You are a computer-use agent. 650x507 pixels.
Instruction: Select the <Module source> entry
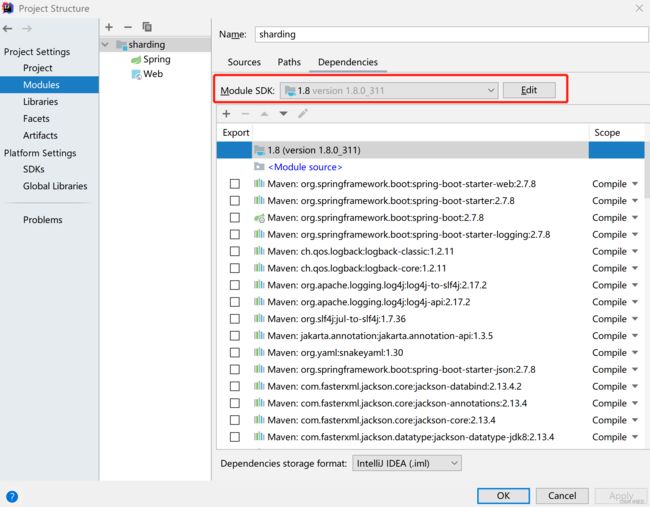305,167
